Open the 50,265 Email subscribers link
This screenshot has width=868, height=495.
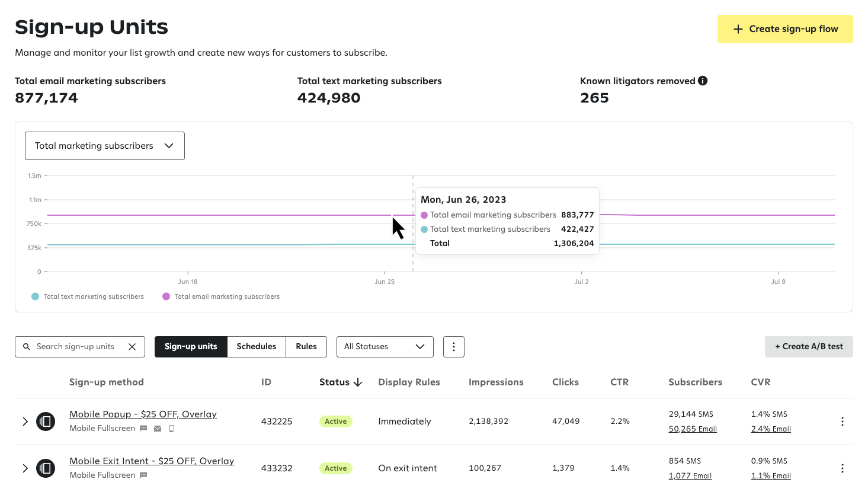[x=692, y=429]
